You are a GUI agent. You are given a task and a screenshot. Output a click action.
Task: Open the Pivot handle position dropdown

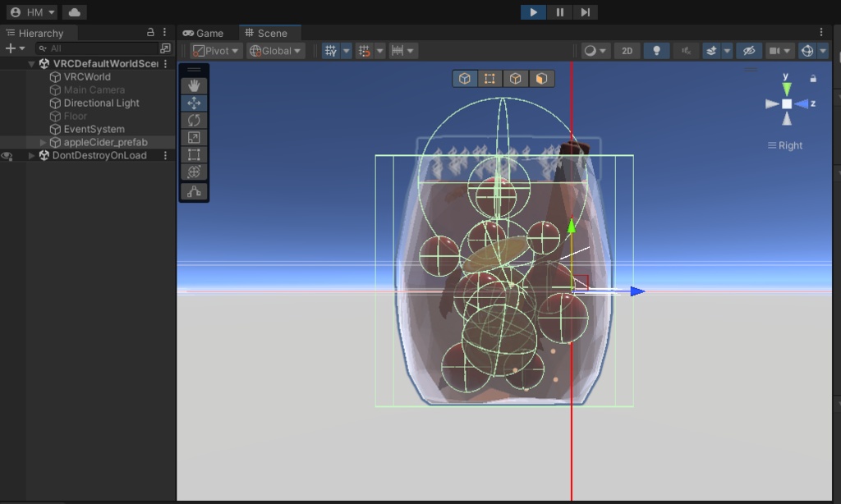point(216,51)
